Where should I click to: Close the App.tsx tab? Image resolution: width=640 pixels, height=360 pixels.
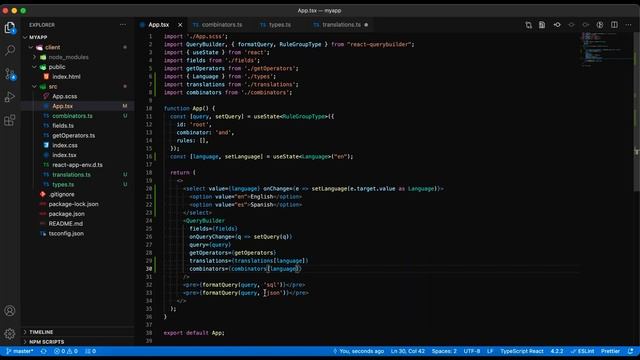coord(180,25)
